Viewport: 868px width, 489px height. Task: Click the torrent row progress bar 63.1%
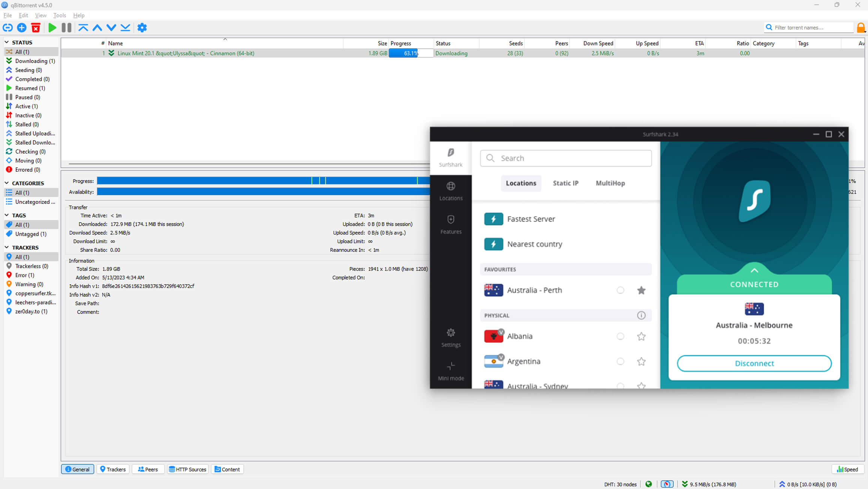point(411,53)
